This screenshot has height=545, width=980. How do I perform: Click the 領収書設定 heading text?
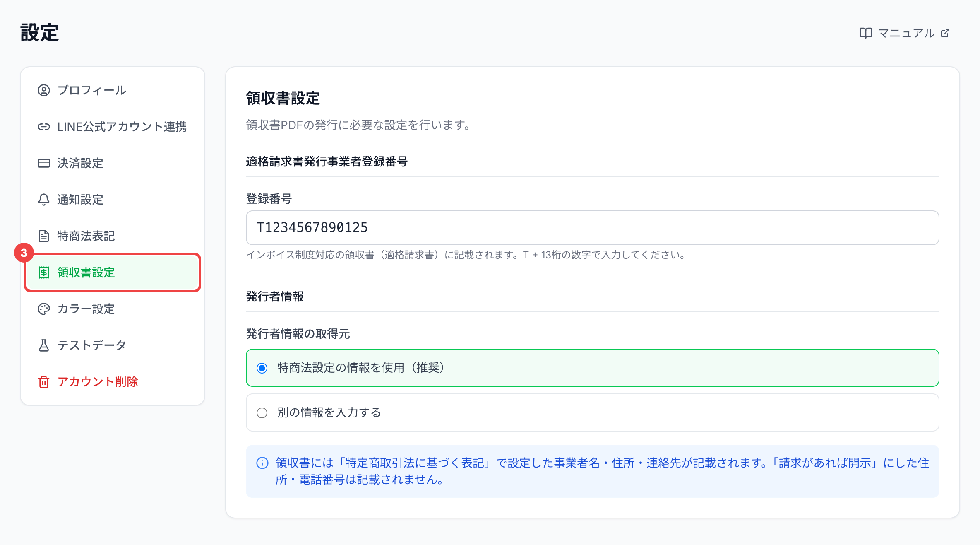click(283, 99)
